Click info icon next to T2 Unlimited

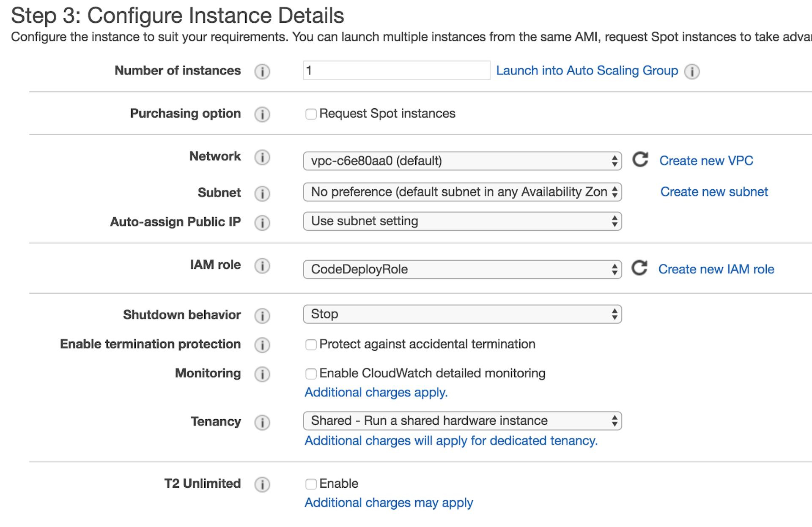262,484
